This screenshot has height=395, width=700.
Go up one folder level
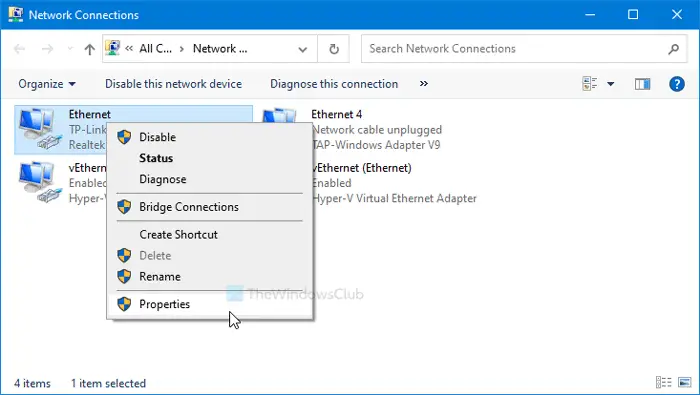coord(90,49)
